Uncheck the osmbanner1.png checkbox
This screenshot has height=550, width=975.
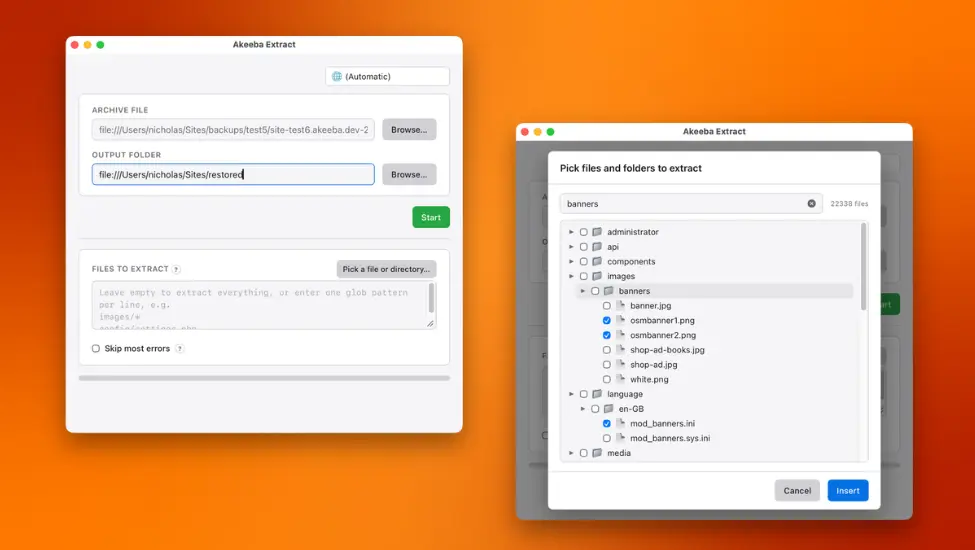[606, 321]
